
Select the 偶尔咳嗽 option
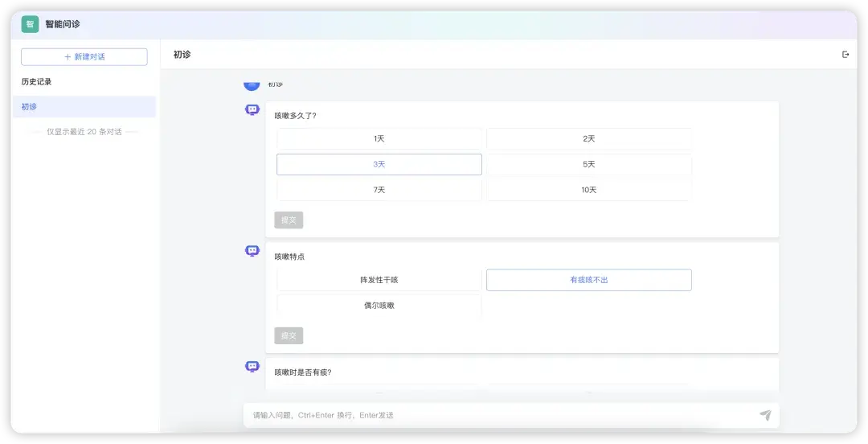379,306
